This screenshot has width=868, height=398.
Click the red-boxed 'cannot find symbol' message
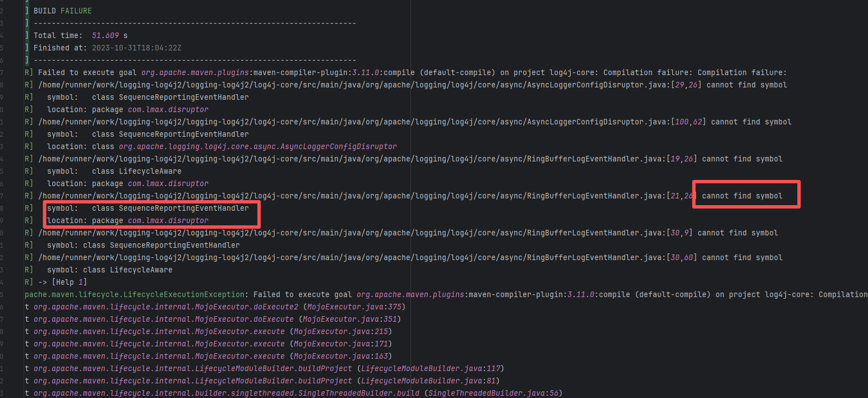741,196
